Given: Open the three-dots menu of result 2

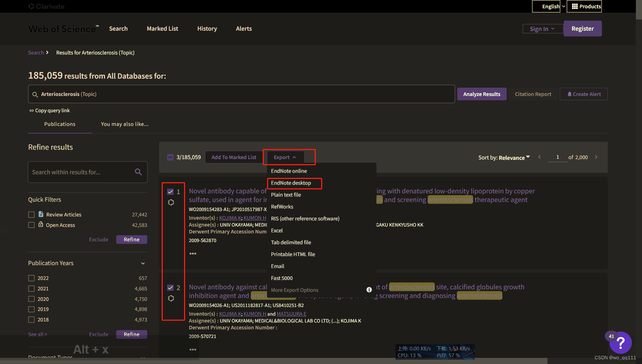Looking at the screenshot, I should [193, 350].
